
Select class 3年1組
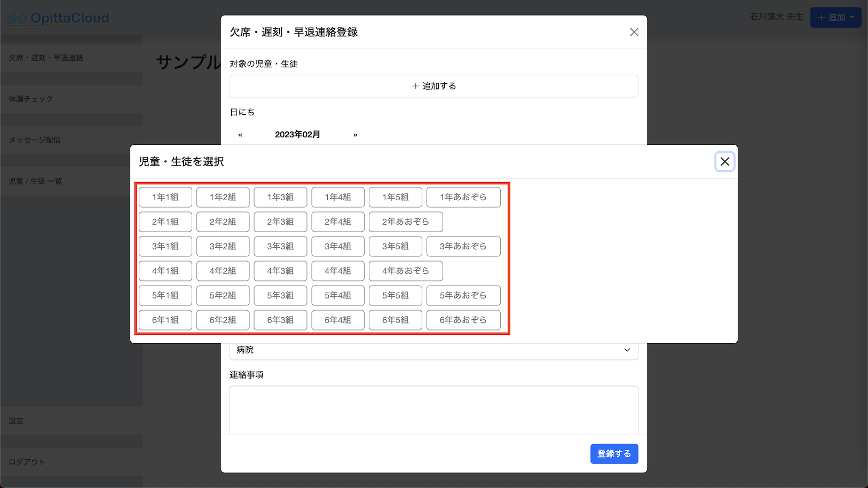(165, 246)
